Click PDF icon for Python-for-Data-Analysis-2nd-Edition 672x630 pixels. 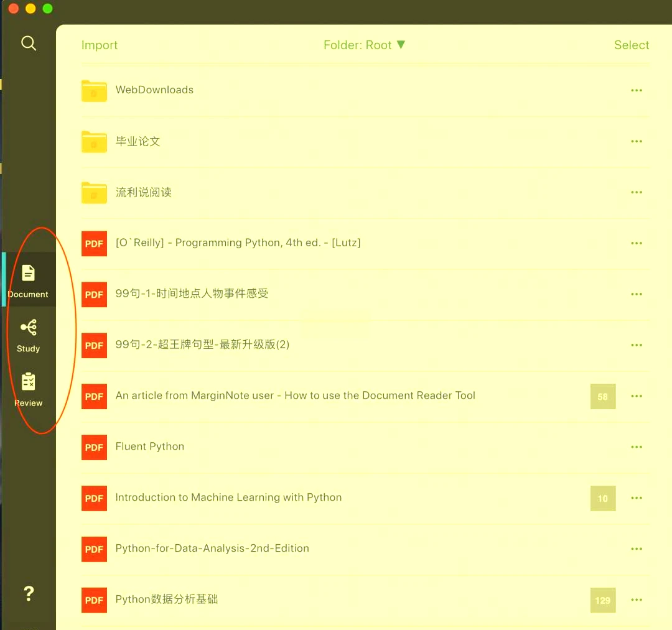[x=94, y=549]
